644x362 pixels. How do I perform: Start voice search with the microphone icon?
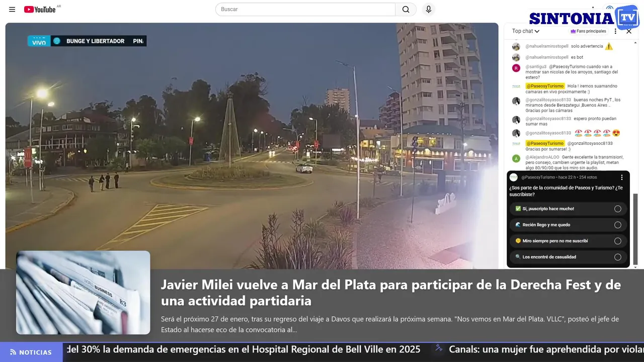429,10
